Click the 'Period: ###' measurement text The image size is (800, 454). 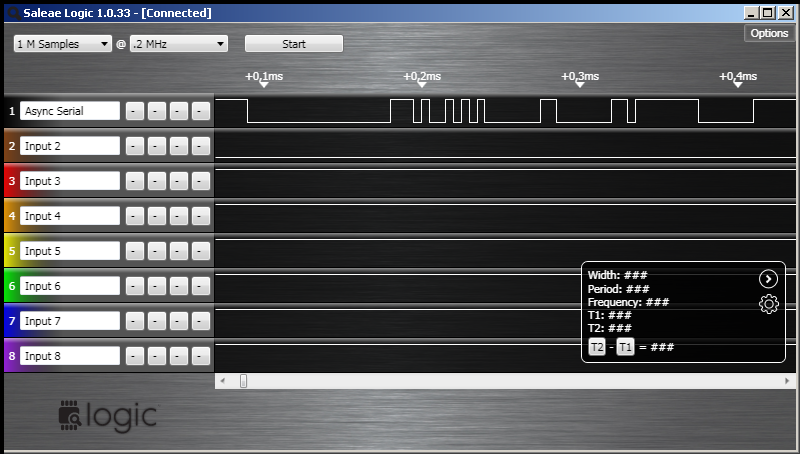[618, 289]
